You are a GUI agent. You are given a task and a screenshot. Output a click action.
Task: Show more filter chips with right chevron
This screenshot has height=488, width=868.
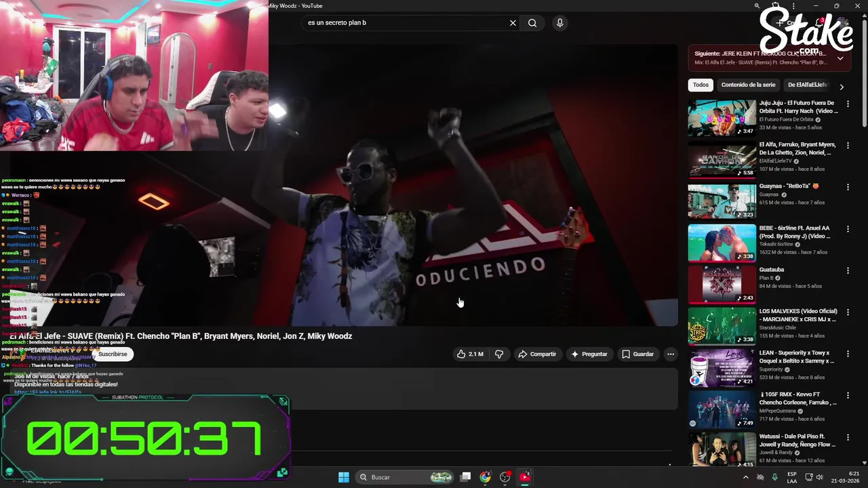point(842,87)
